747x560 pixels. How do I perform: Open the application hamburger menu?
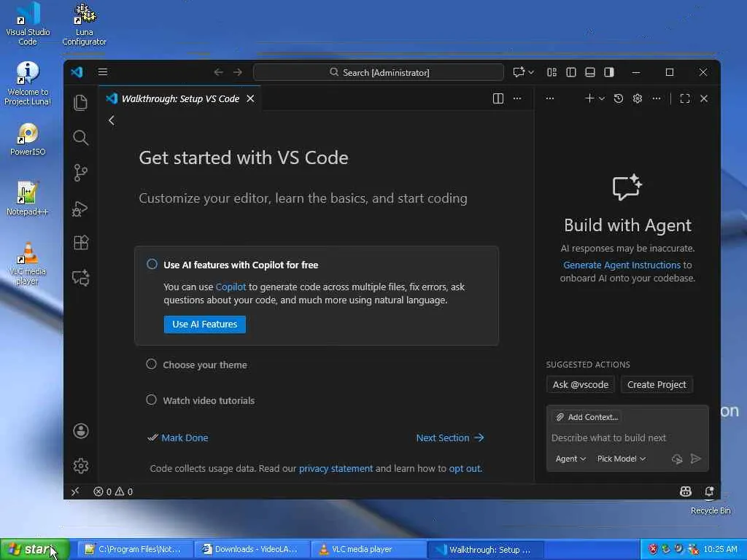tap(103, 72)
